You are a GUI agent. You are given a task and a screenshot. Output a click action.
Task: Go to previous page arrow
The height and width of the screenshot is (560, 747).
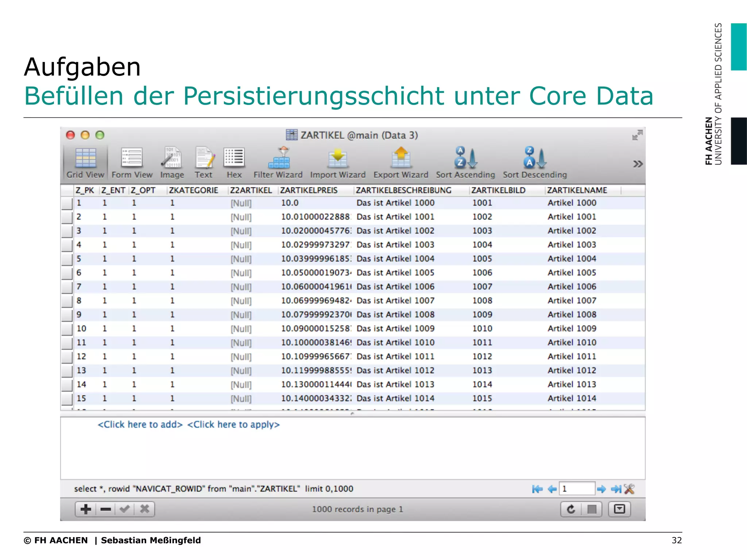pyautogui.click(x=552, y=489)
